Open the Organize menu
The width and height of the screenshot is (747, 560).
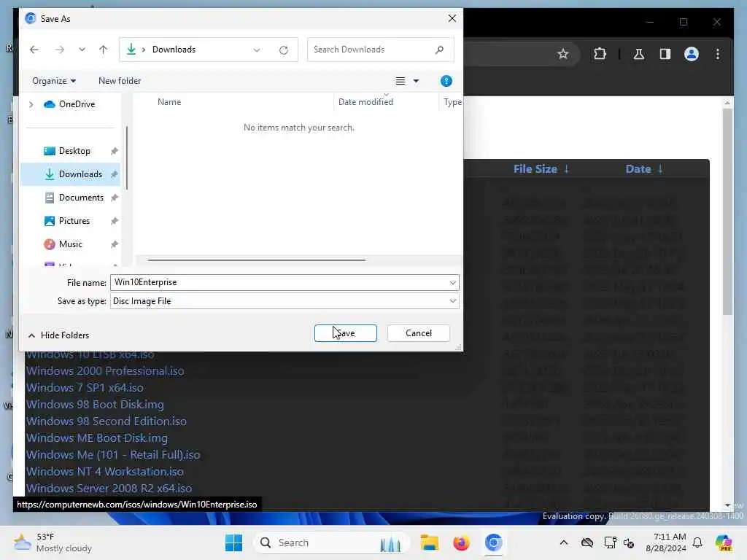pos(54,81)
